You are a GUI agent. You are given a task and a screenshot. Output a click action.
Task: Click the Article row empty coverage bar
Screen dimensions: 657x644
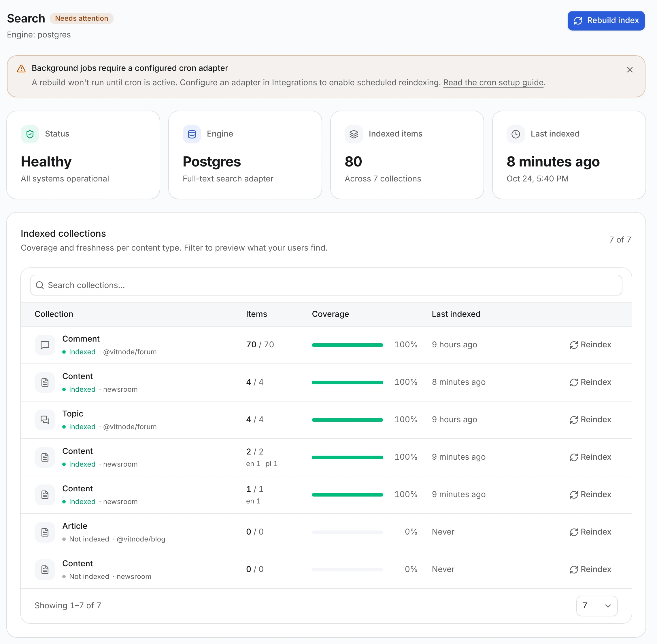click(347, 532)
